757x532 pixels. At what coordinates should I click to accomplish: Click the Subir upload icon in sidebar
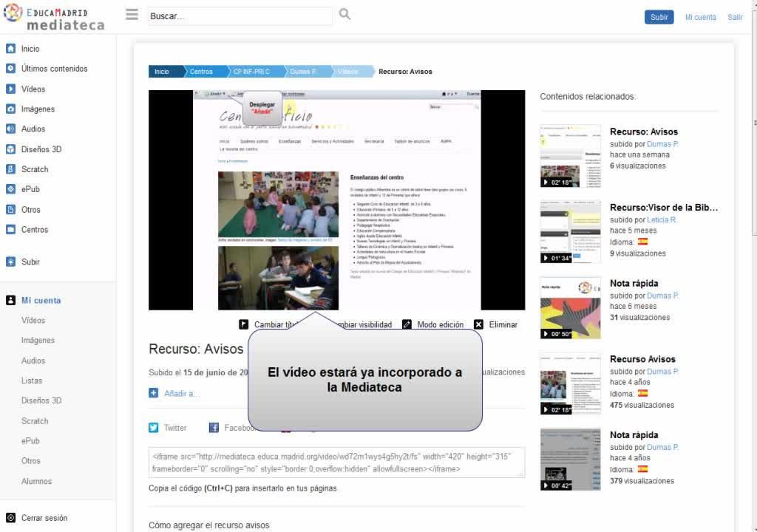(10, 262)
